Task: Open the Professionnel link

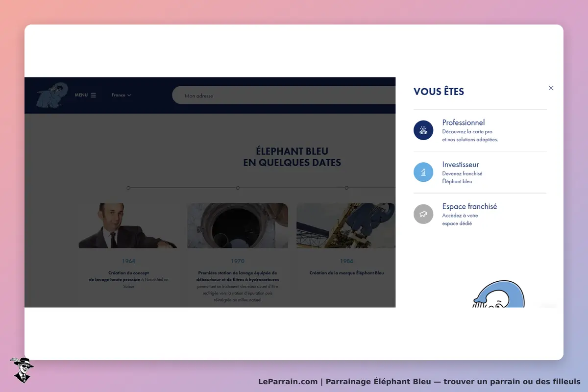Action: [x=464, y=122]
